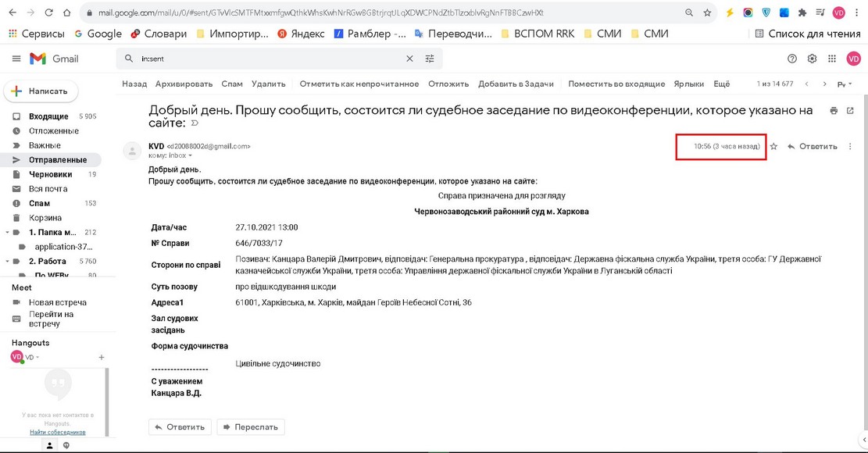Reload the Gmail page
The height and width of the screenshot is (453, 868).
(x=48, y=12)
